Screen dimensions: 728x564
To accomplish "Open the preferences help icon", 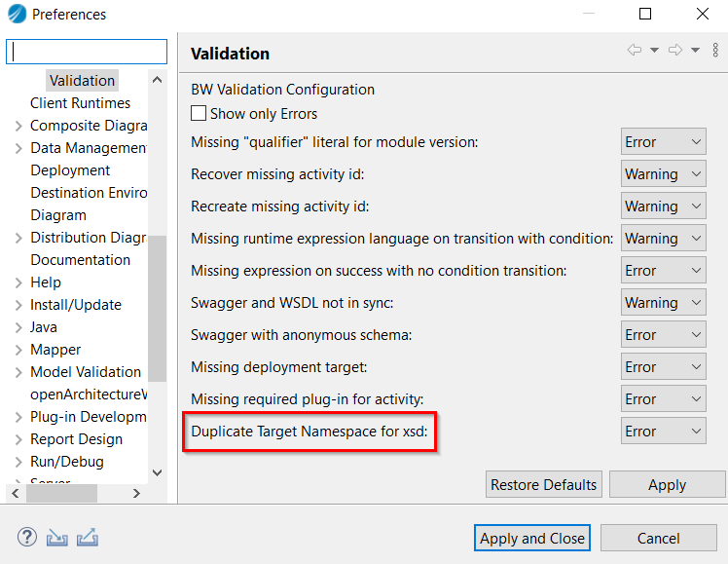I will (x=27, y=538).
